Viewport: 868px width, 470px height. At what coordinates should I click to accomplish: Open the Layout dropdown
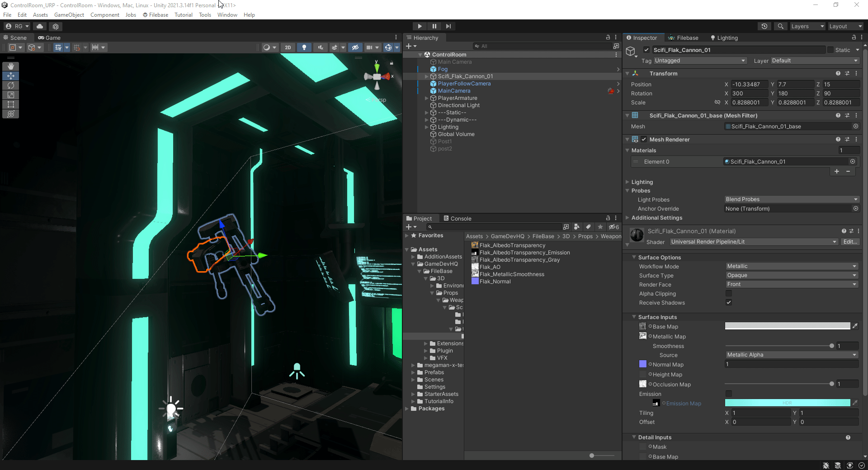click(845, 26)
